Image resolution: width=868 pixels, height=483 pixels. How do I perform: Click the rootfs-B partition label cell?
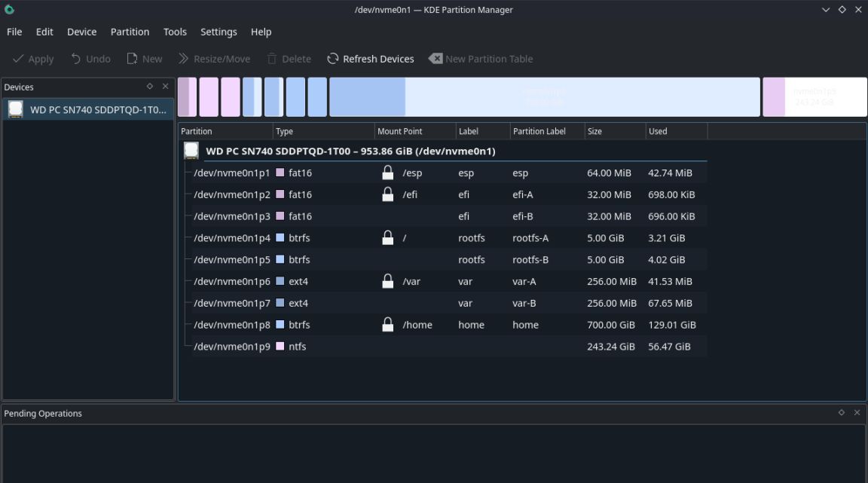(530, 259)
